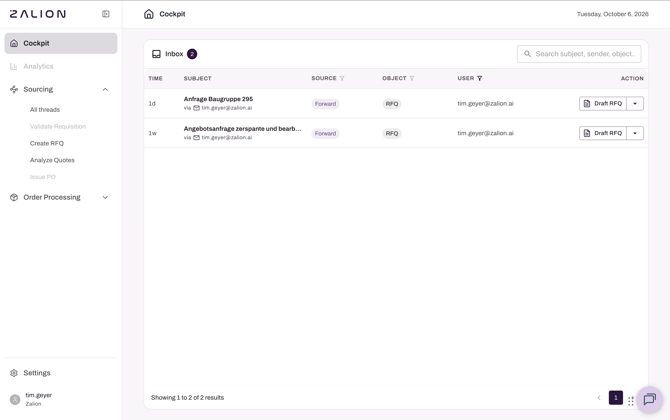This screenshot has height=420, width=670.
Task: Expand the Order Processing chevron
Action: pyautogui.click(x=105, y=197)
